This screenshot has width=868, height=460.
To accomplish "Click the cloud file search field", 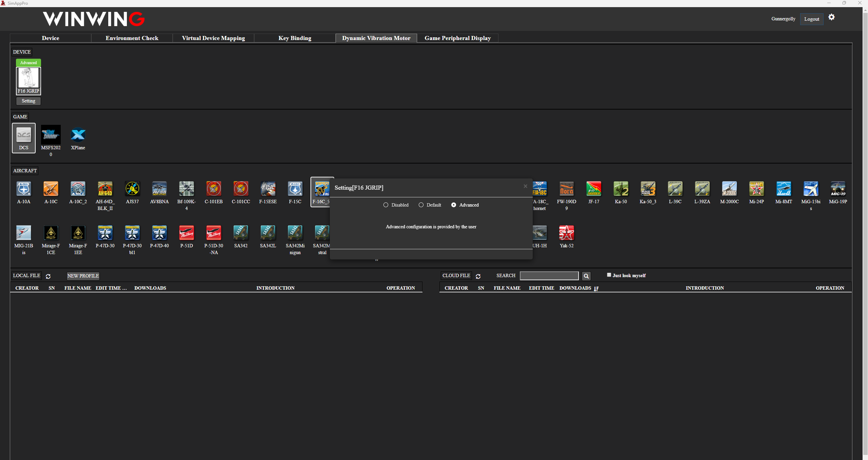I will click(549, 275).
